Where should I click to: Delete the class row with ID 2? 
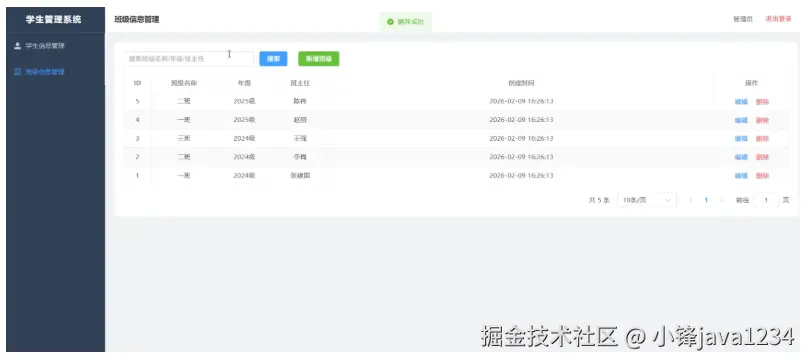(762, 157)
